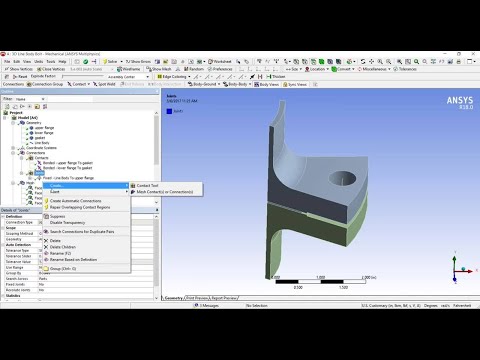Toggle Wireframe display mode

coord(129,69)
